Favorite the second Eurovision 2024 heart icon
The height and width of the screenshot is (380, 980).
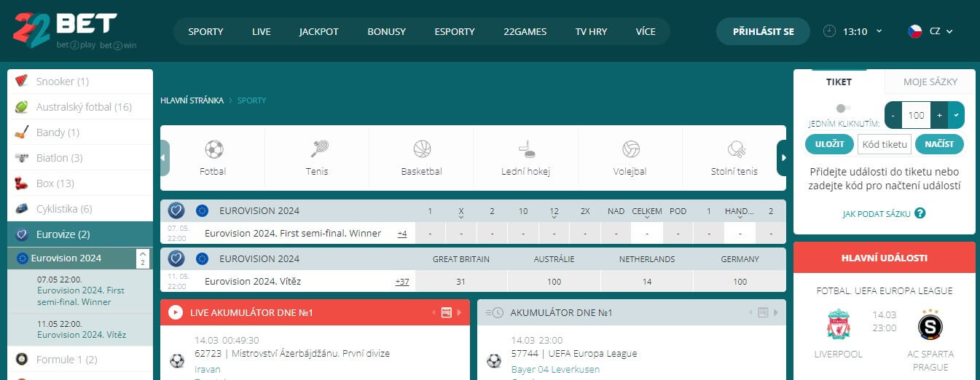(176, 258)
